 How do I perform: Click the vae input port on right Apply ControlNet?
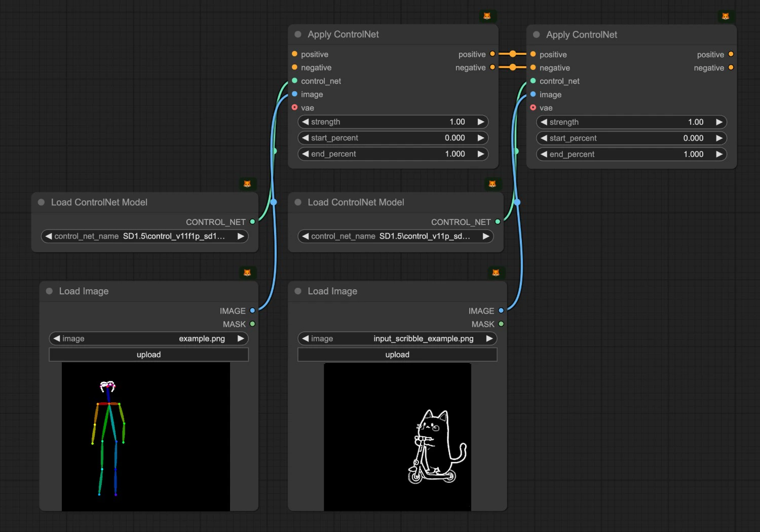[533, 107]
